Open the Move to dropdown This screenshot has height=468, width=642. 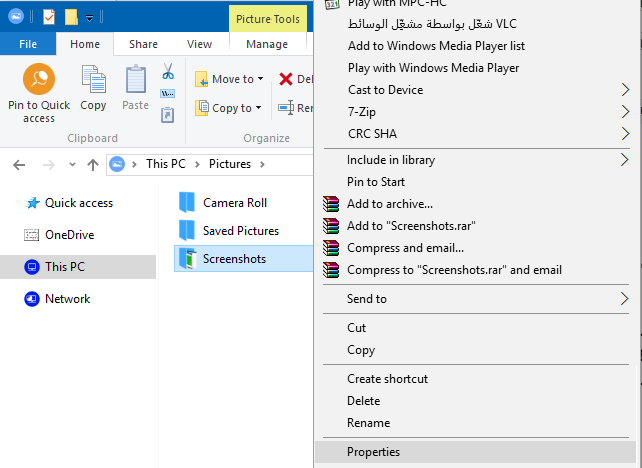(229, 79)
